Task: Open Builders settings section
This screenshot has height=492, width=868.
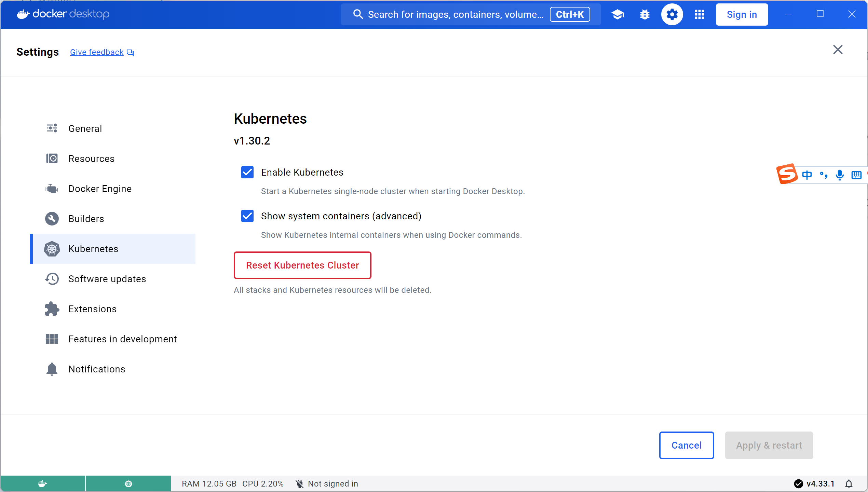Action: click(x=113, y=219)
